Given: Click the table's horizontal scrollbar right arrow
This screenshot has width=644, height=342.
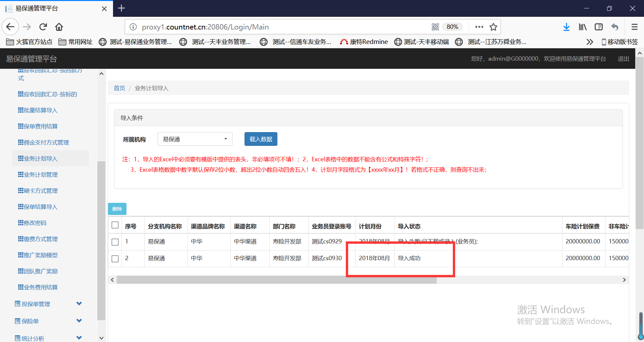Looking at the screenshot, I should pyautogui.click(x=624, y=280).
